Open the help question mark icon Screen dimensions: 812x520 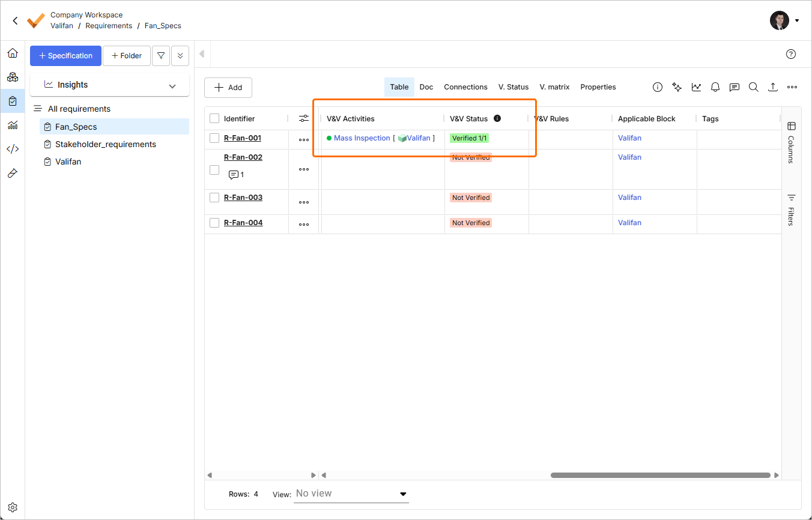791,54
